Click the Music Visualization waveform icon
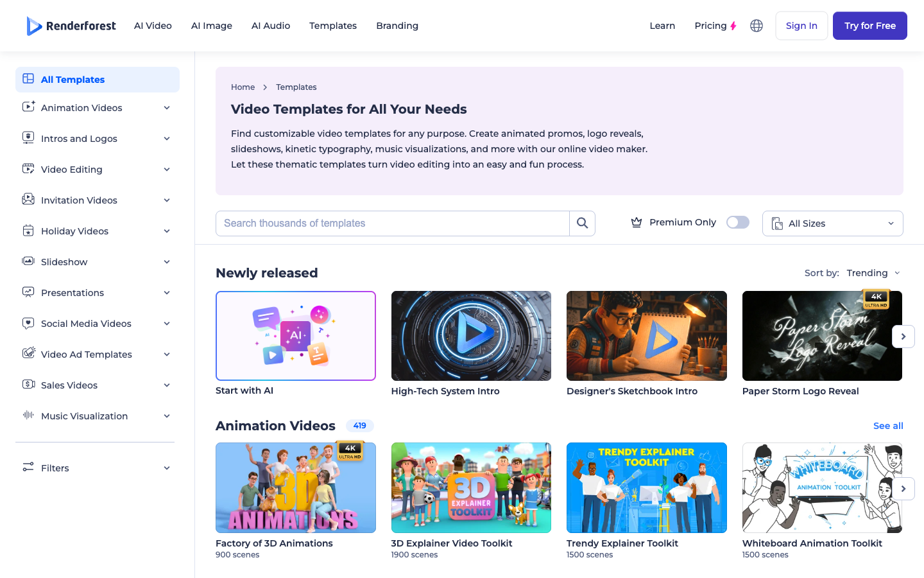 28,416
